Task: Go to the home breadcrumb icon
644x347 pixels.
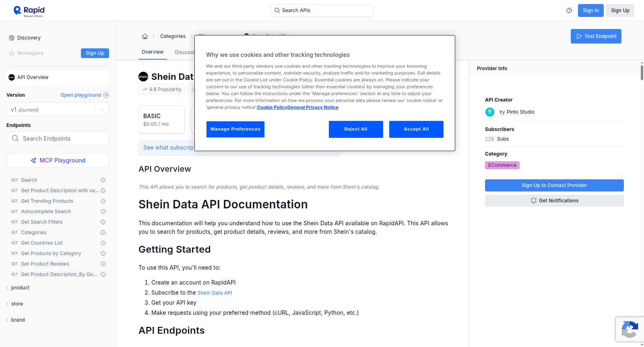Action: click(145, 36)
